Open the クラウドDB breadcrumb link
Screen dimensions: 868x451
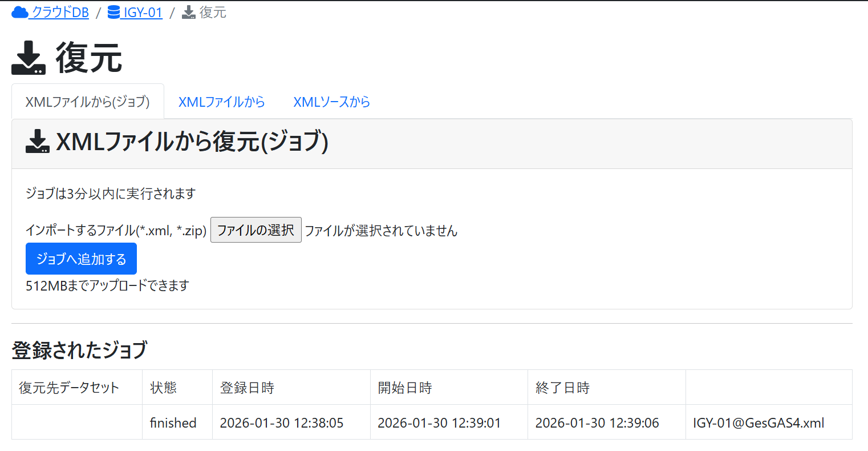click(x=60, y=12)
